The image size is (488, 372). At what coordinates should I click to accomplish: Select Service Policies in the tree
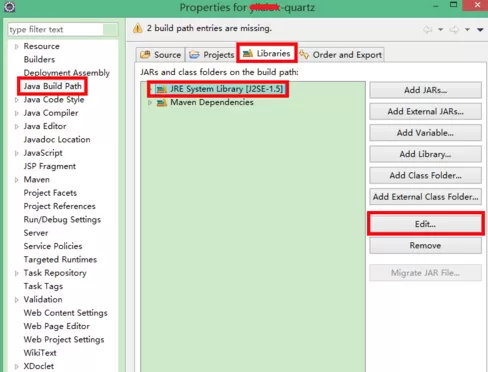(x=53, y=246)
